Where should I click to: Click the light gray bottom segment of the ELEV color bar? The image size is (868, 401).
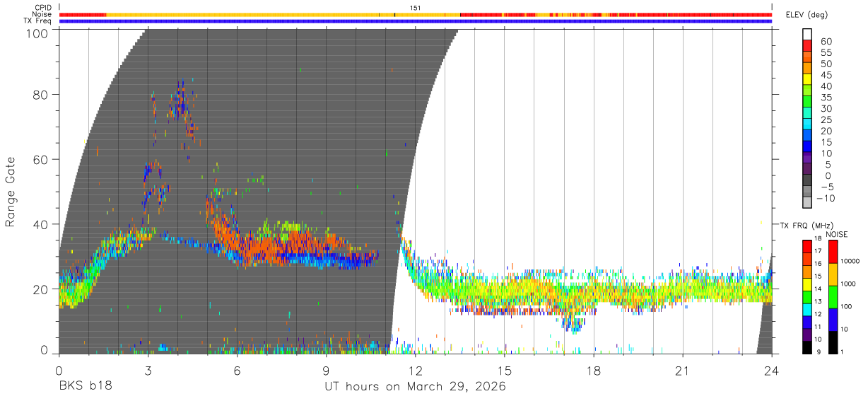(x=808, y=203)
